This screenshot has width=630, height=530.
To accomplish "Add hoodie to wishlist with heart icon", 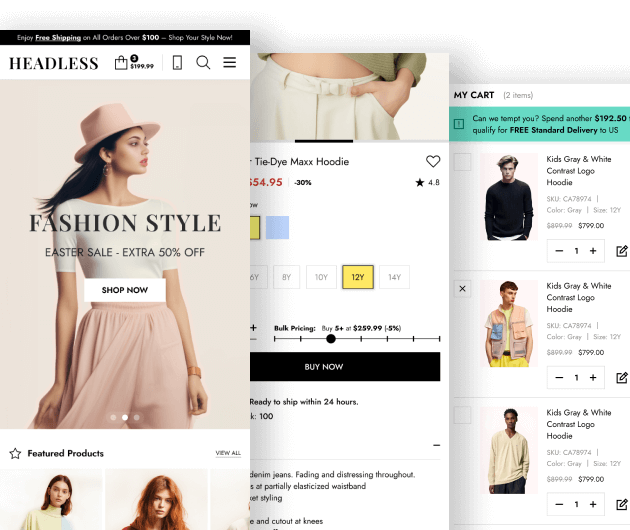I will click(433, 161).
